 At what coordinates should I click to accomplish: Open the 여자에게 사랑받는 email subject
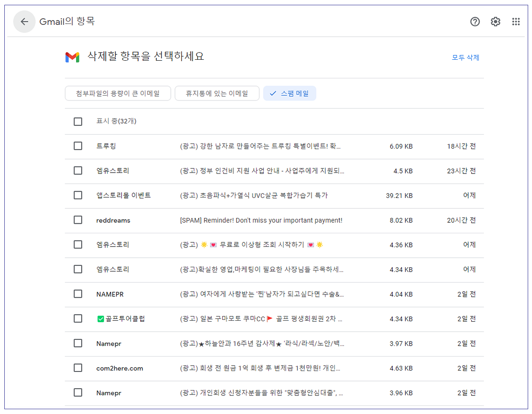pos(262,294)
